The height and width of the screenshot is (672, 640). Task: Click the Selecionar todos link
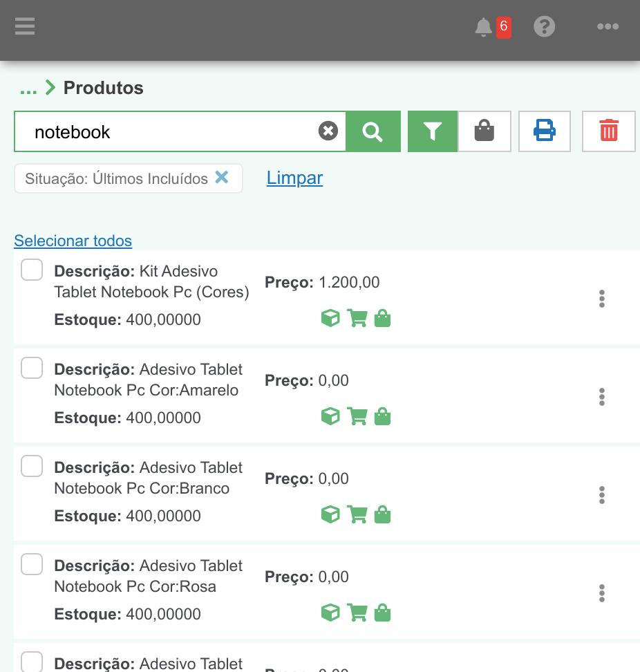coord(73,241)
